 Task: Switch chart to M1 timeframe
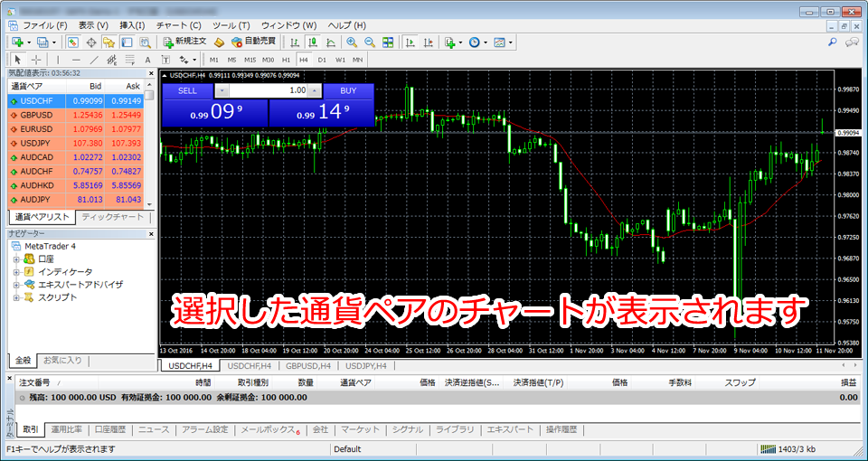(213, 60)
